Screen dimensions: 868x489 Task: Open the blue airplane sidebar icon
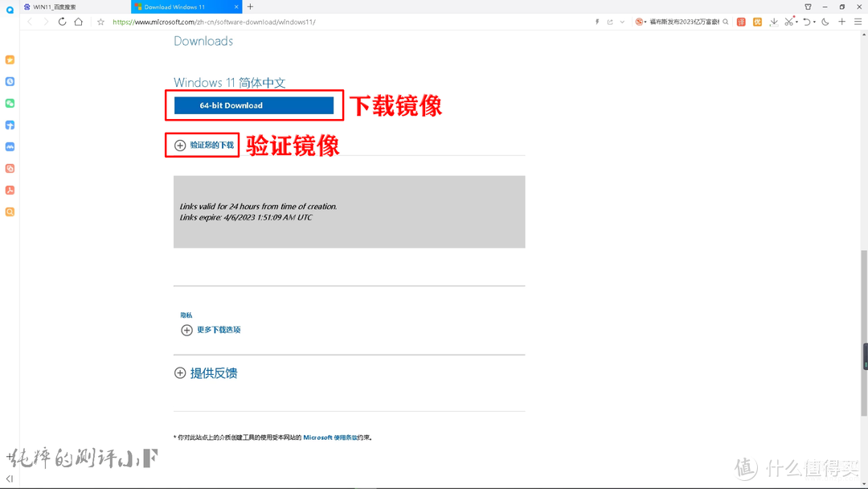click(x=10, y=125)
